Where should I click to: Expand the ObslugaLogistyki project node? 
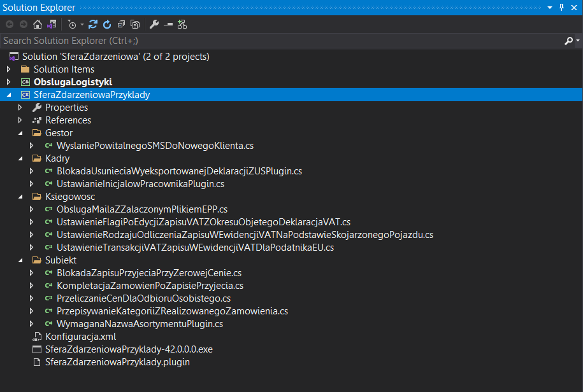[8, 81]
